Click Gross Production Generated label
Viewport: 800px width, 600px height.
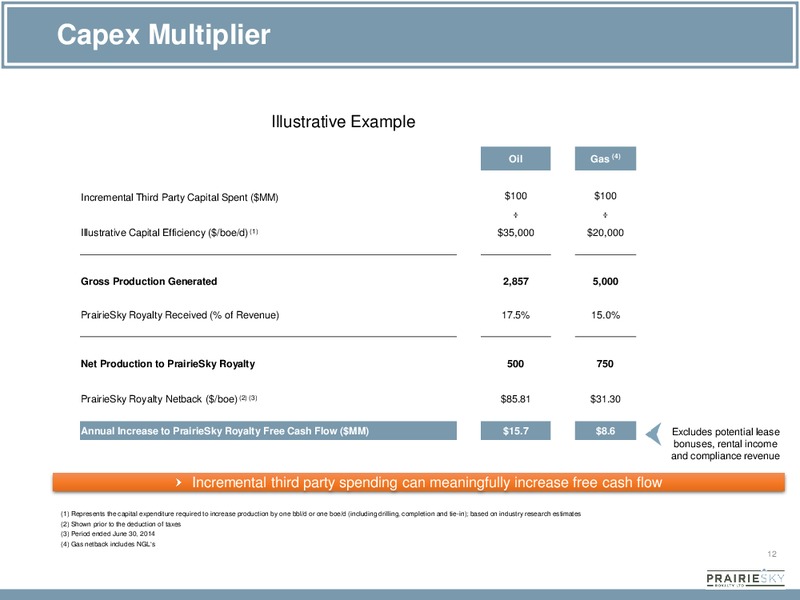pos(149,281)
